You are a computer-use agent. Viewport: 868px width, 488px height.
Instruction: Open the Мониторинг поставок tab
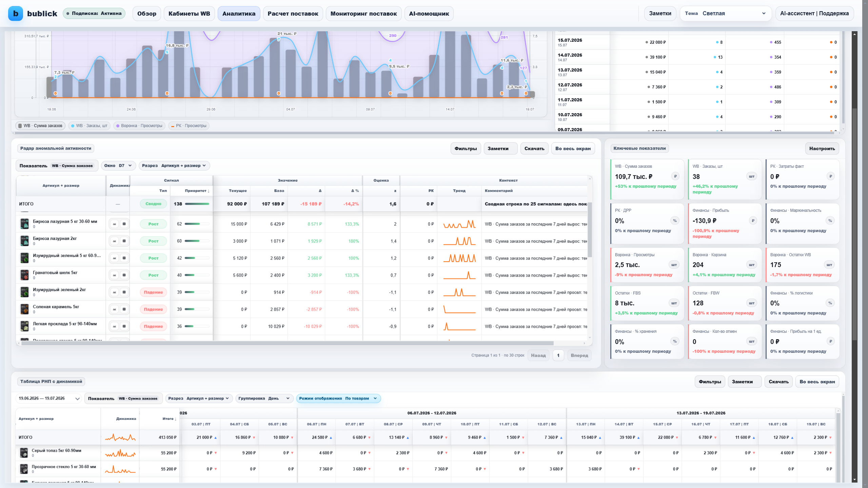pyautogui.click(x=363, y=14)
